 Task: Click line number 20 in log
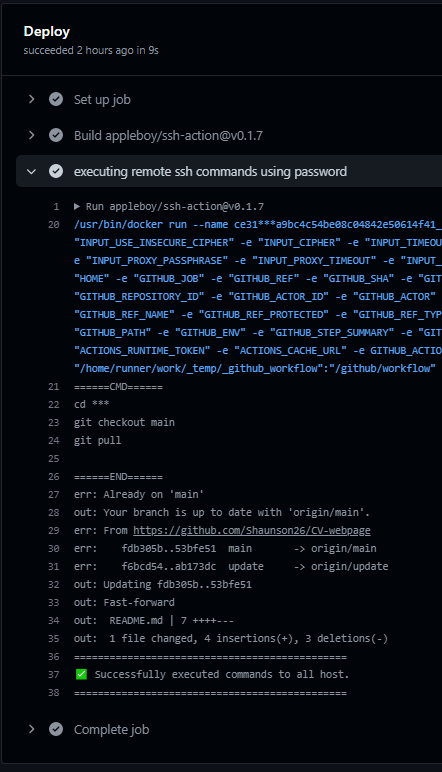click(x=54, y=225)
